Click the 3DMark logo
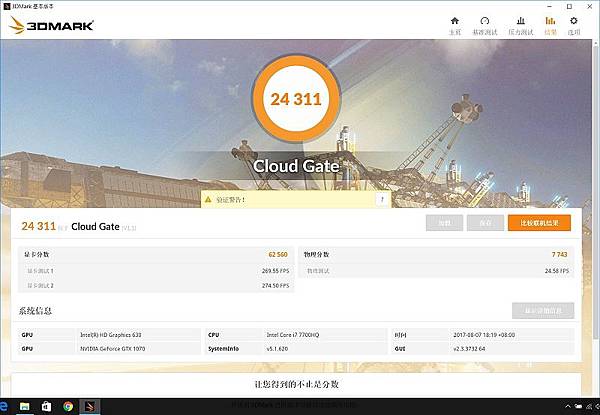This screenshot has width=600, height=415. pyautogui.click(x=51, y=26)
